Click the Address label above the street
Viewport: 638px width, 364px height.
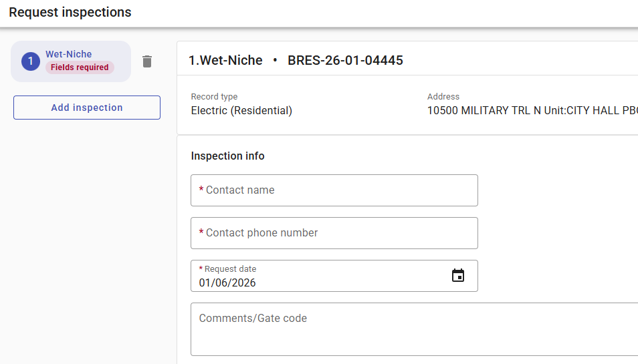point(443,97)
